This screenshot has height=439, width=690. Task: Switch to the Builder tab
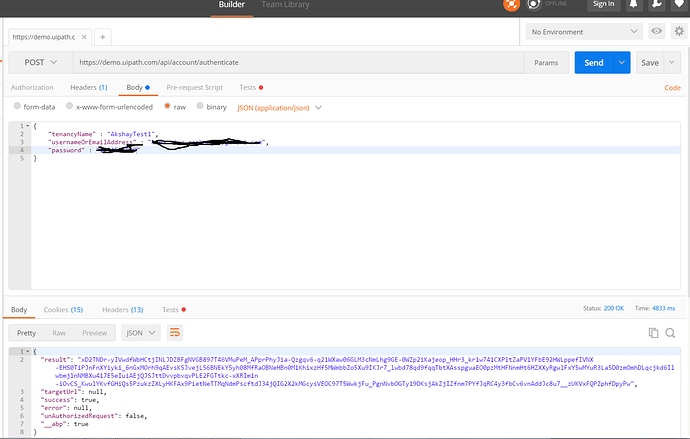coord(231,5)
